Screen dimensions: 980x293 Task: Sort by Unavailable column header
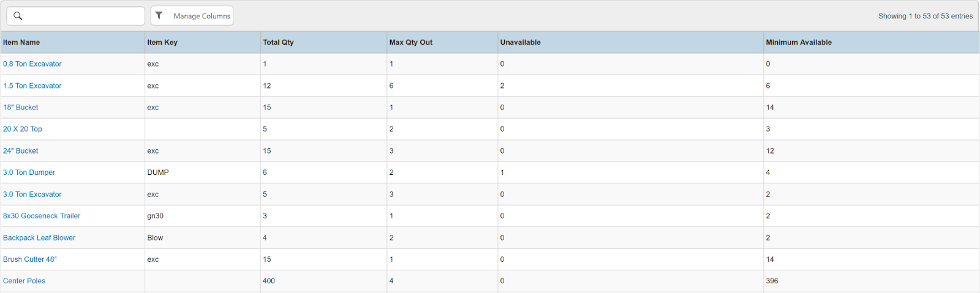point(520,42)
